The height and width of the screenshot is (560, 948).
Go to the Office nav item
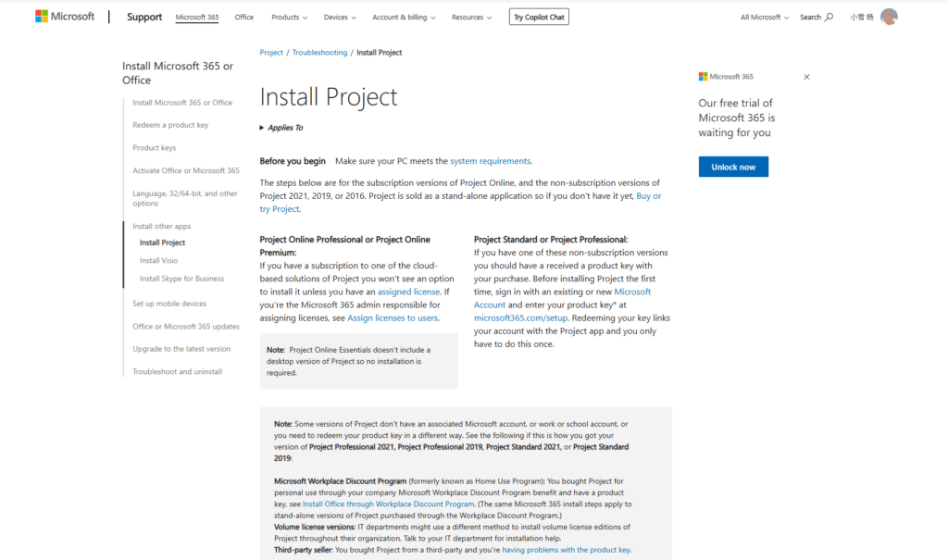(x=244, y=17)
